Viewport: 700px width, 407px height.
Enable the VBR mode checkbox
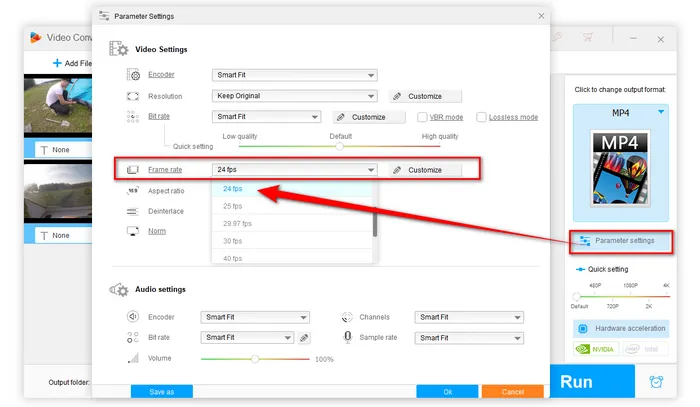click(423, 117)
